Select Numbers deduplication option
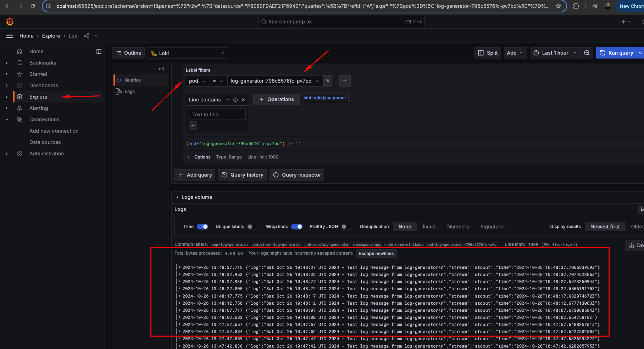The height and width of the screenshot is (349, 644). pyautogui.click(x=458, y=227)
